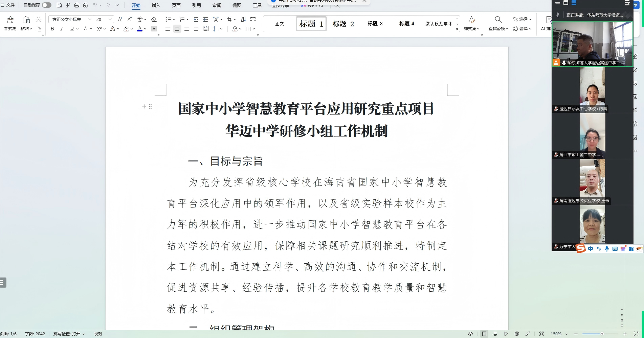Mute the microphone of 华东师范大学澄迈实验中学 participant
The height and width of the screenshot is (338, 644).
(564, 63)
